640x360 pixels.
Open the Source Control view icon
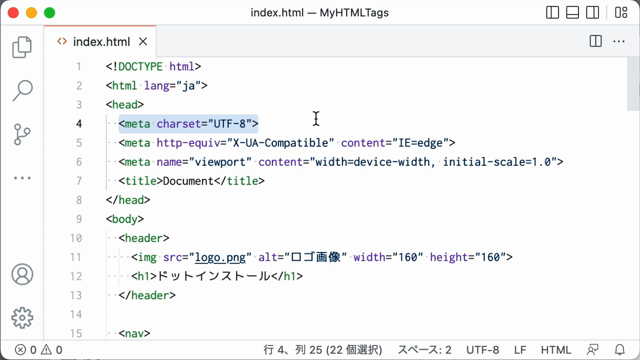point(22,134)
